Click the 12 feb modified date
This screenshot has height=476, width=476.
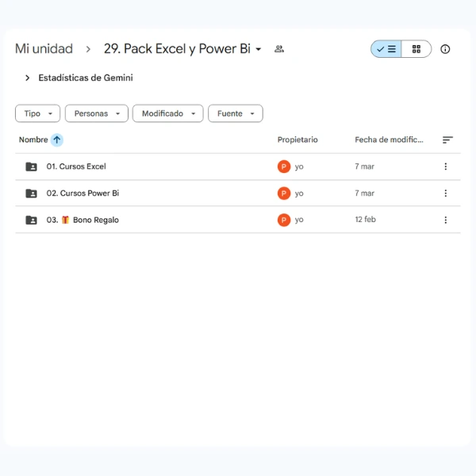coord(365,219)
